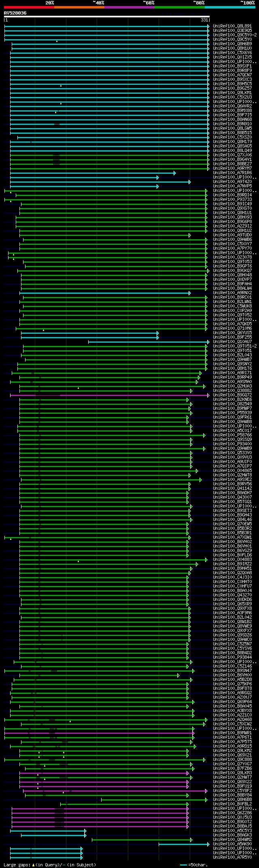Screen dimensions: 259x868
Task: Open hit UniRef100_C5WUK8
Action: [232, 306]
